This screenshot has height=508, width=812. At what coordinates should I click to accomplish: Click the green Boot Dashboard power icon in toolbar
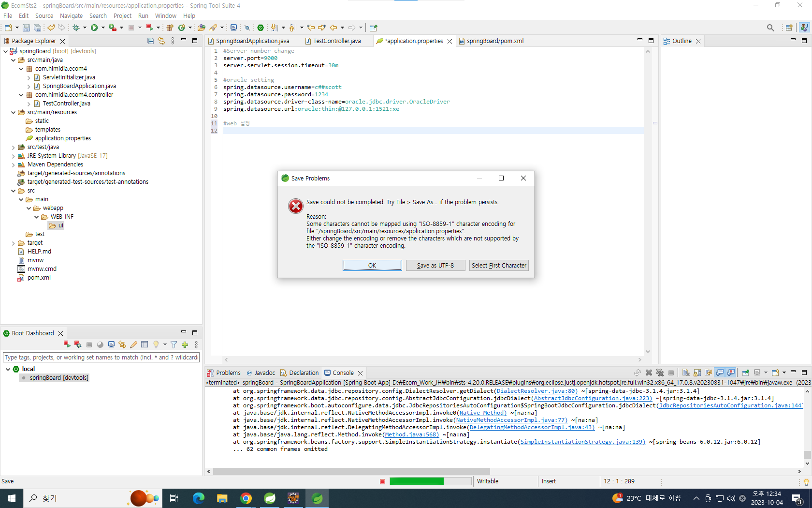coord(261,28)
